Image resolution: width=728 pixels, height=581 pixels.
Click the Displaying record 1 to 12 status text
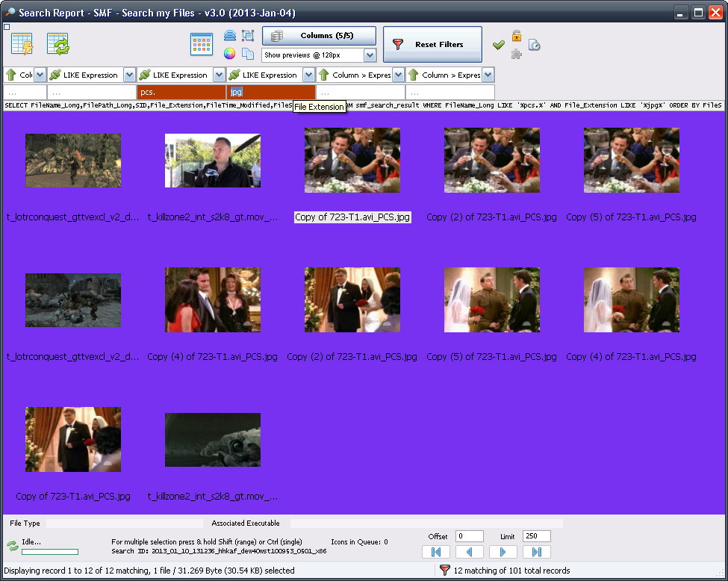point(149,571)
